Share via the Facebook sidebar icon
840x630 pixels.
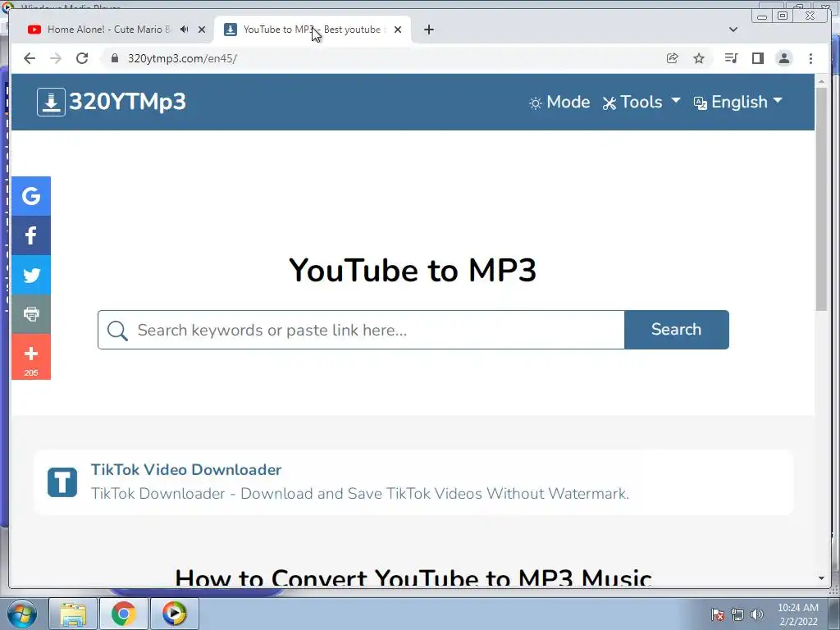pyautogui.click(x=31, y=235)
